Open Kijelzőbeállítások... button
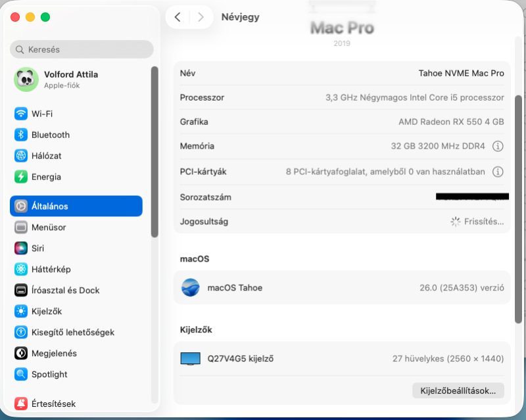526x420 pixels. [x=458, y=391]
